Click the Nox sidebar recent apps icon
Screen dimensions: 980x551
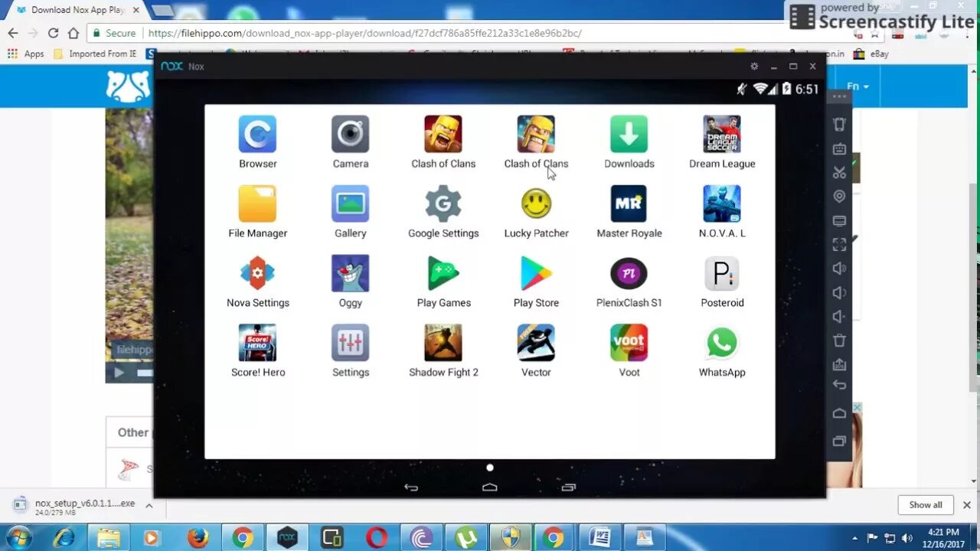(x=839, y=441)
